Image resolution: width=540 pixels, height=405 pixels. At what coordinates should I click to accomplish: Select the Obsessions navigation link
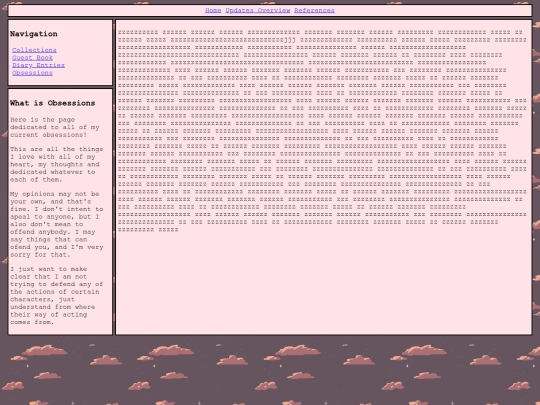pos(32,73)
